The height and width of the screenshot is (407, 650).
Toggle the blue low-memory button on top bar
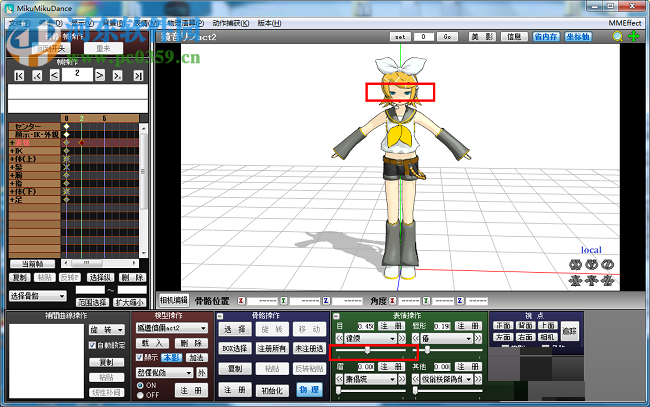point(546,36)
